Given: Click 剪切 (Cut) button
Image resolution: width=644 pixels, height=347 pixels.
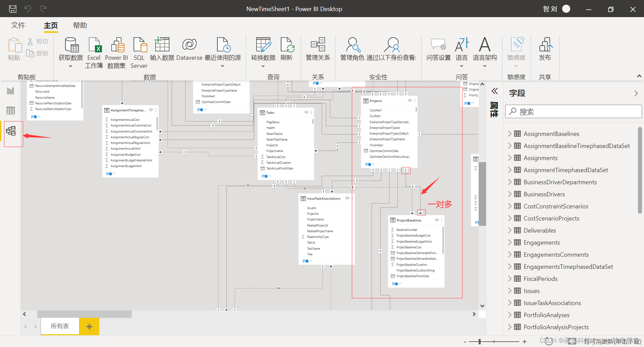Looking at the screenshot, I should [x=38, y=41].
